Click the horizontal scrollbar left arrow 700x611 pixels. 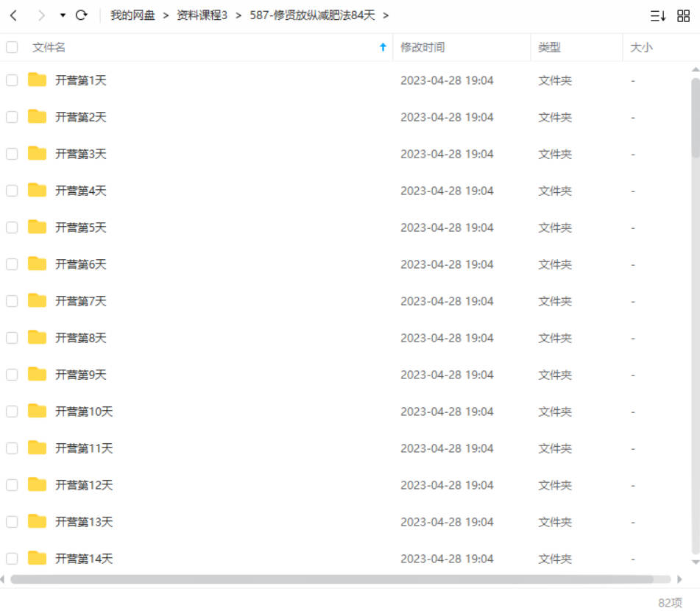[x=2, y=579]
